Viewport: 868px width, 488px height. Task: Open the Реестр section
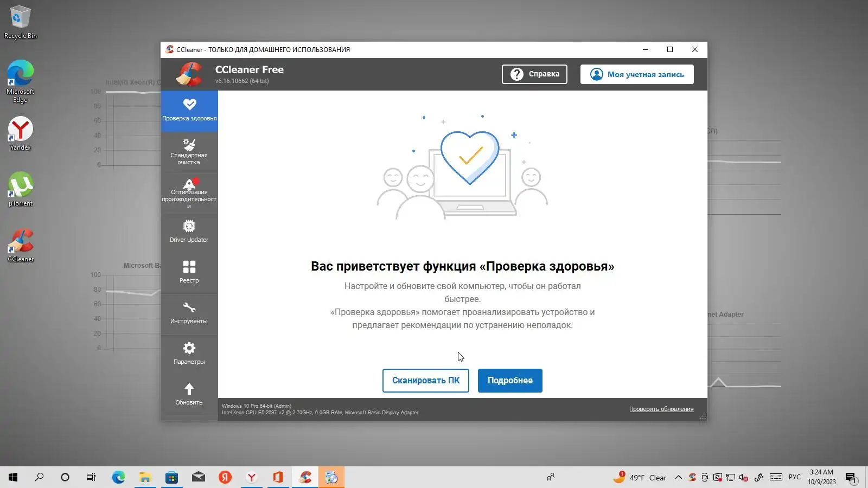click(x=189, y=273)
